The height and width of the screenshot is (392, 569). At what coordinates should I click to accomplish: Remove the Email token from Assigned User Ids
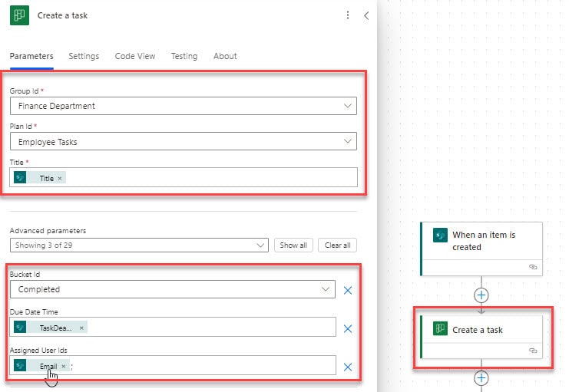click(x=64, y=366)
